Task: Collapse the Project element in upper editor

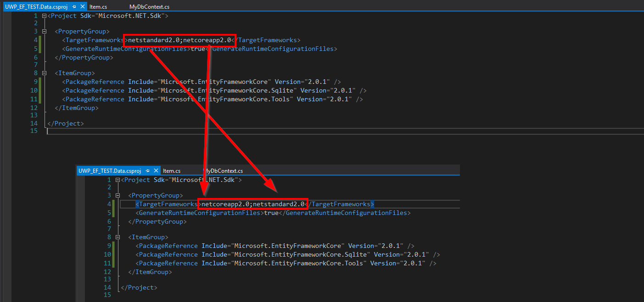Action: 44,16
